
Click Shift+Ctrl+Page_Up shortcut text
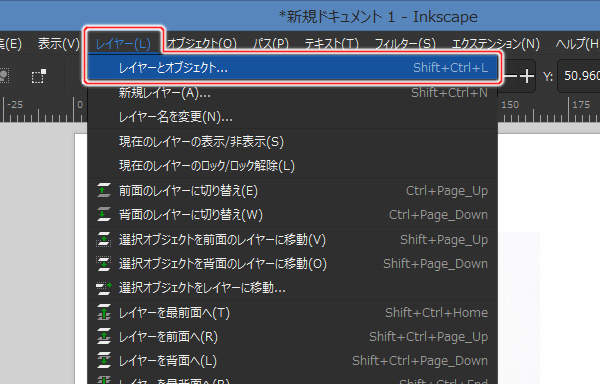click(429, 337)
